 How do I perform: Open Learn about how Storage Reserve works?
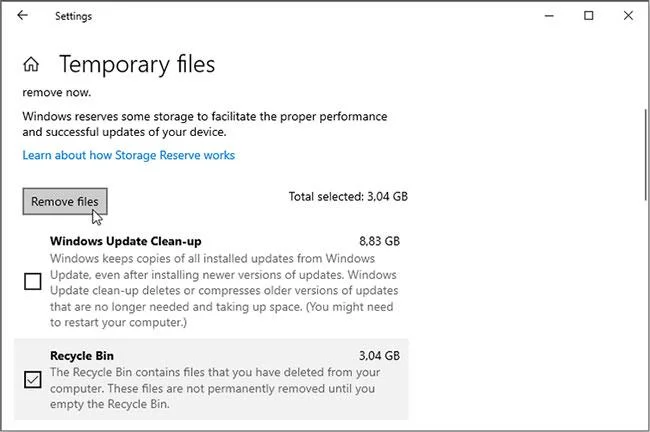pos(129,155)
